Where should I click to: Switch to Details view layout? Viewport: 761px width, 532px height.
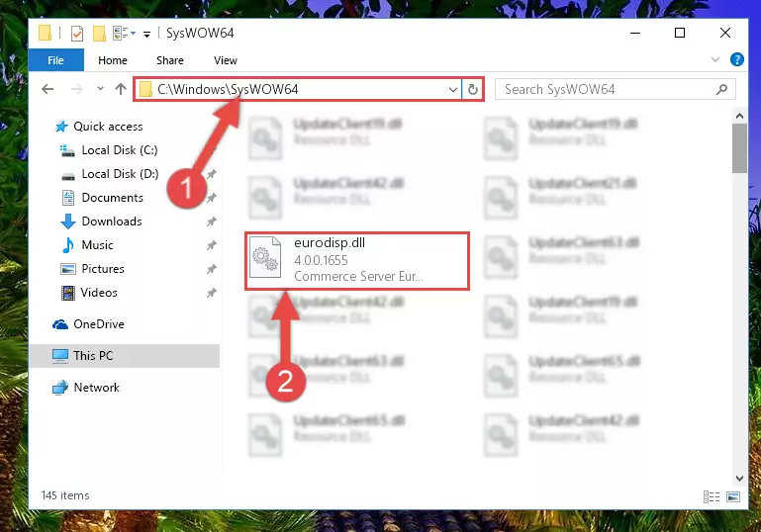click(x=711, y=496)
